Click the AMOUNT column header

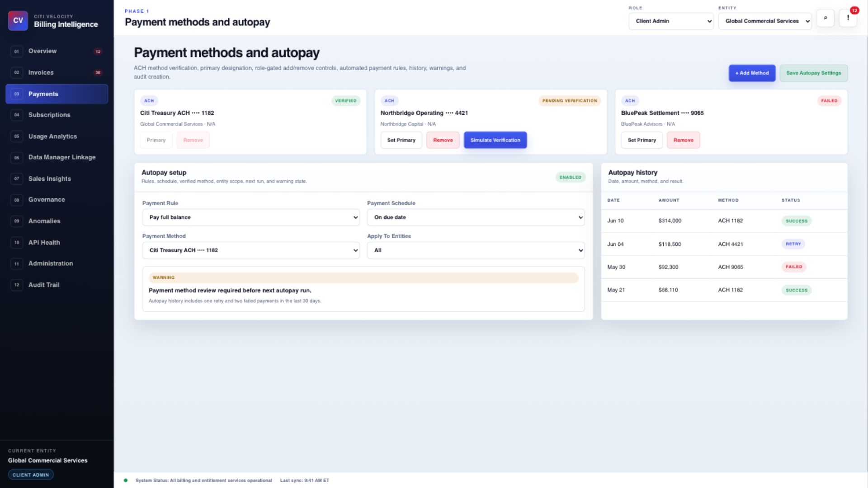click(669, 200)
